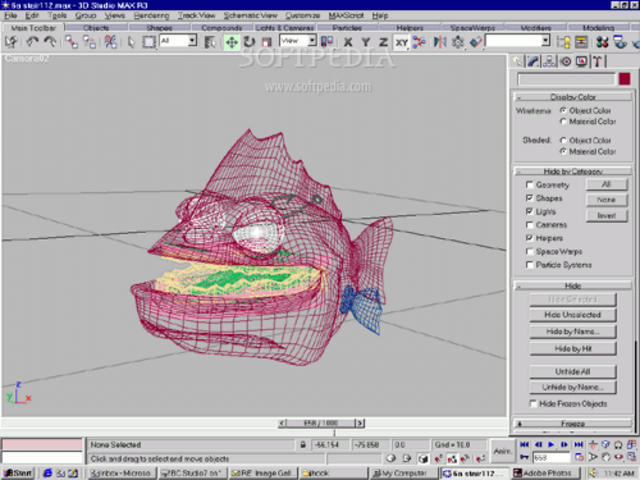
Task: Open the Select by Name list icon
Action: [x=210, y=42]
